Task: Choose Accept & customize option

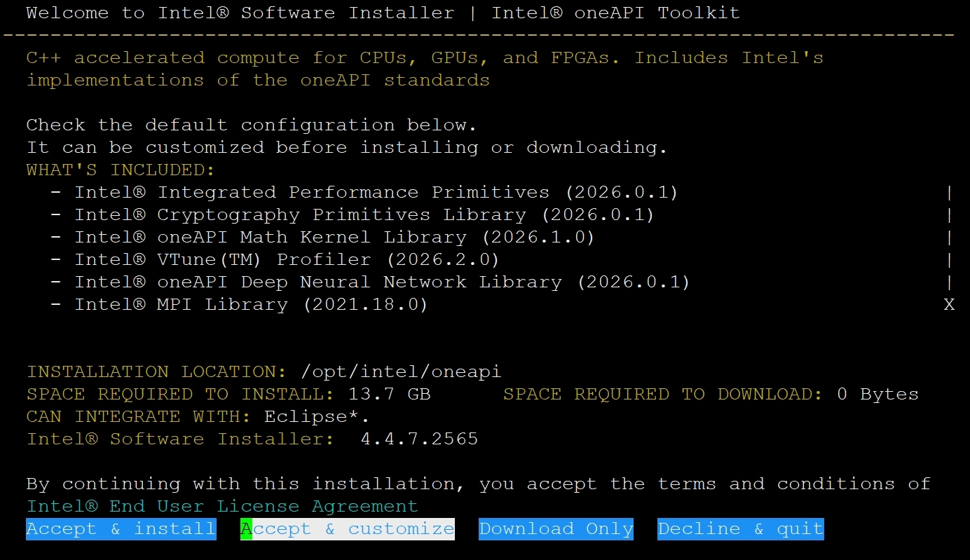Action: pos(348,529)
